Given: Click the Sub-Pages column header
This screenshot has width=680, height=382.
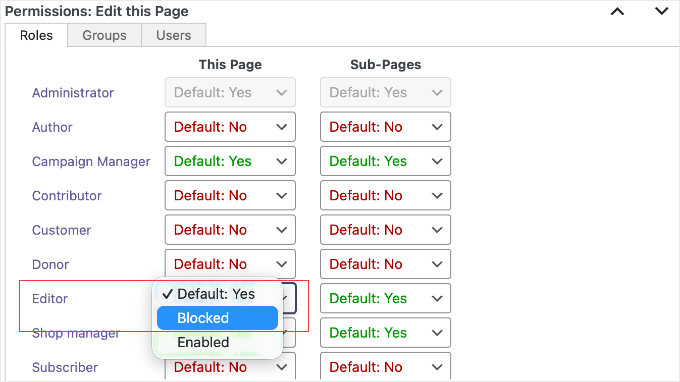Looking at the screenshot, I should [x=386, y=65].
